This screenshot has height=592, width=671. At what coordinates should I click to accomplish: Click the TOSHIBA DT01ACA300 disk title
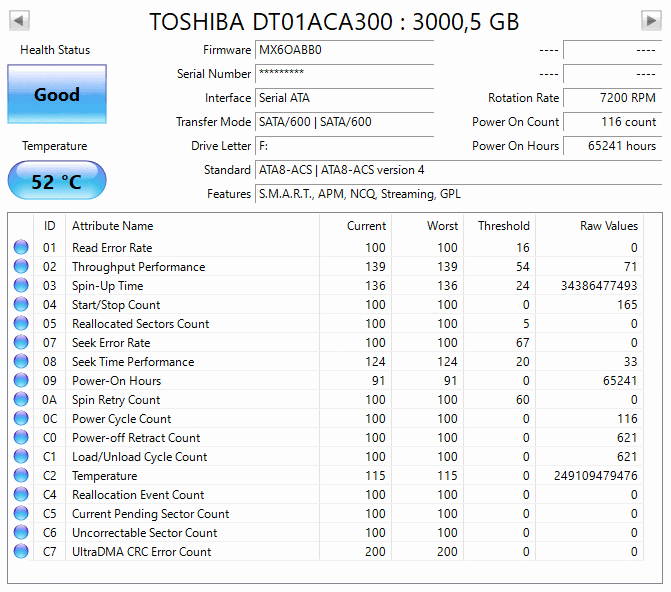tap(334, 21)
